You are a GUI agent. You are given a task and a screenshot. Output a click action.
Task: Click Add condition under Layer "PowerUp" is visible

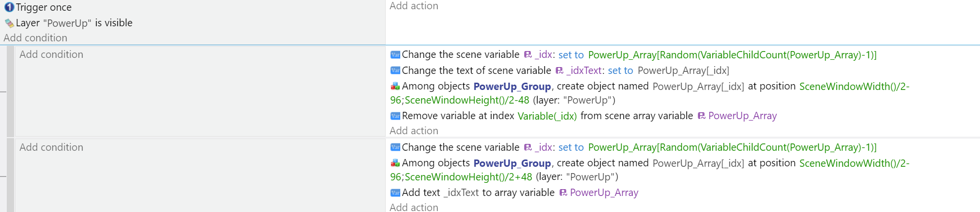click(x=35, y=38)
